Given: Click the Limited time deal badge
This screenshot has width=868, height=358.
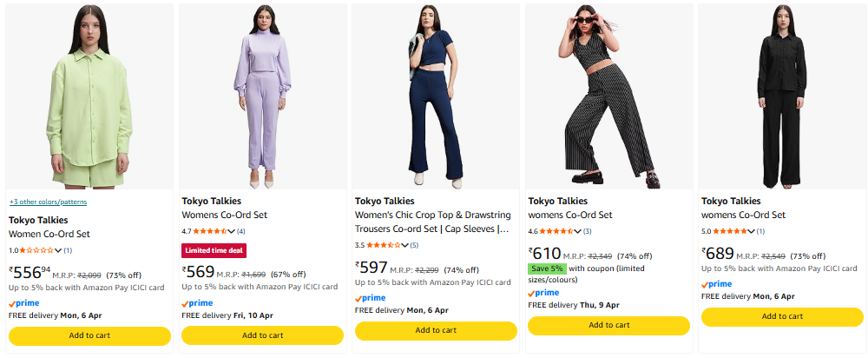Looking at the screenshot, I should point(212,250).
